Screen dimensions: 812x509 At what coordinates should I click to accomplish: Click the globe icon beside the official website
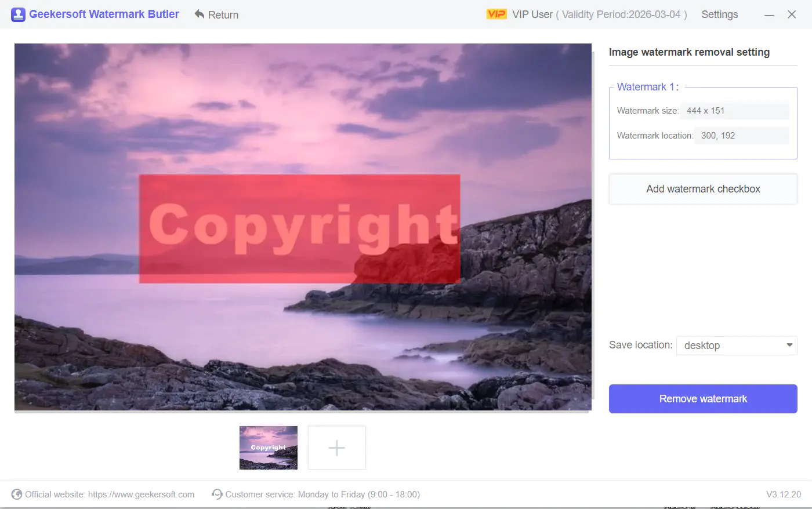[x=17, y=494]
